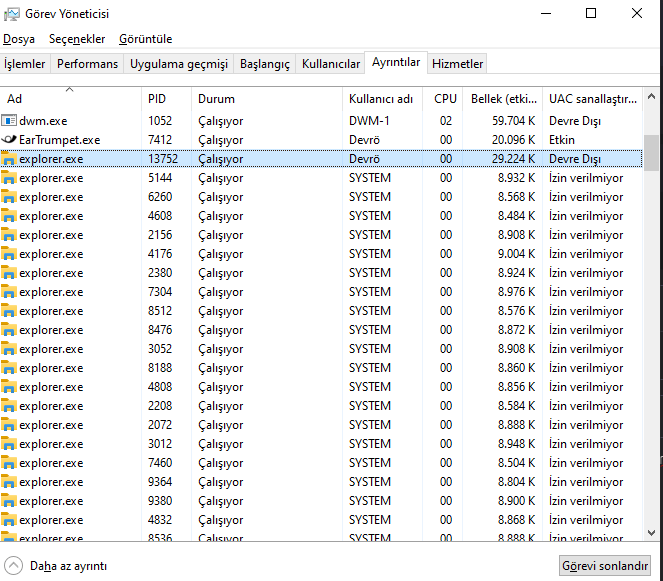Click explorer.exe icon with PID 4832
Screen dimensions: 663x581
9,521
